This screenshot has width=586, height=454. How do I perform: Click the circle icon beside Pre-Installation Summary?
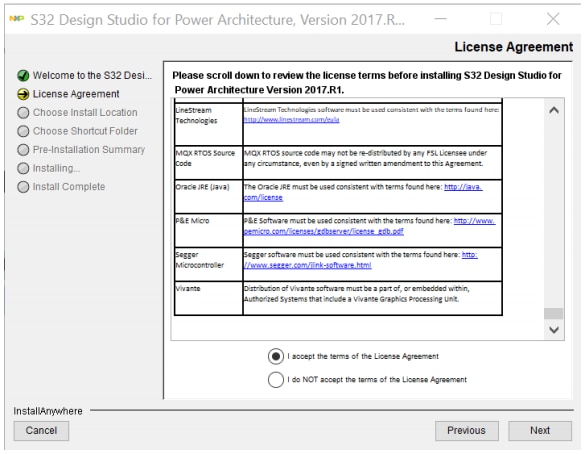point(23,150)
